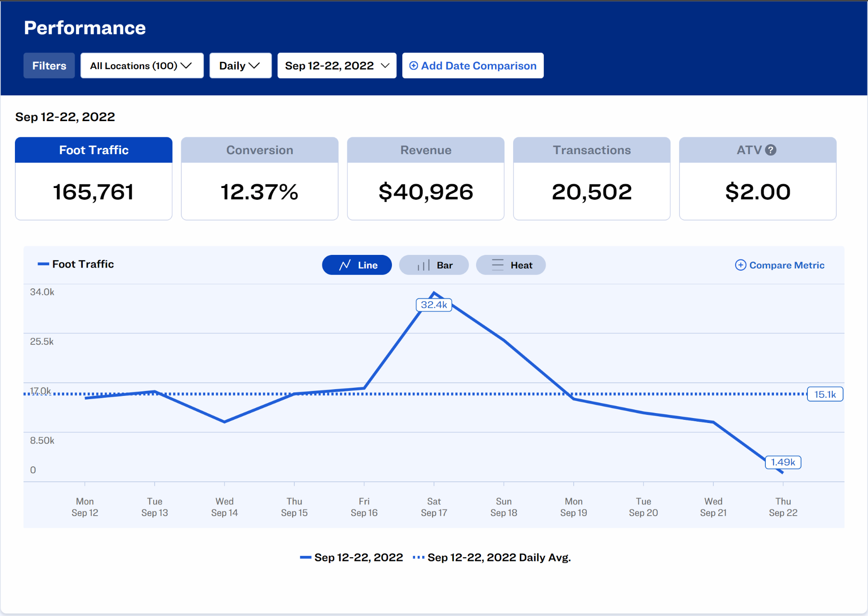The height and width of the screenshot is (616, 868).
Task: Open the All Locations (100) dropdown
Action: pyautogui.click(x=142, y=66)
